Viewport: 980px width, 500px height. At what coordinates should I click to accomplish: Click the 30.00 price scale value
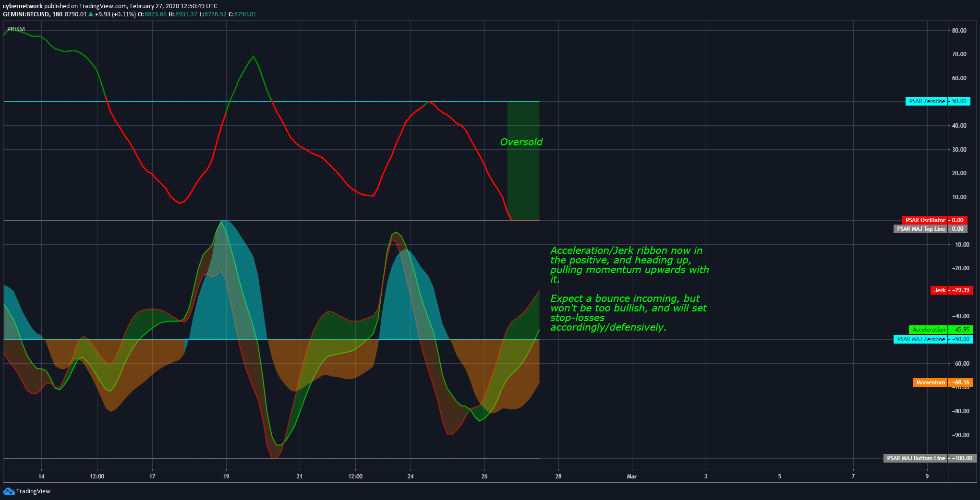(959, 149)
